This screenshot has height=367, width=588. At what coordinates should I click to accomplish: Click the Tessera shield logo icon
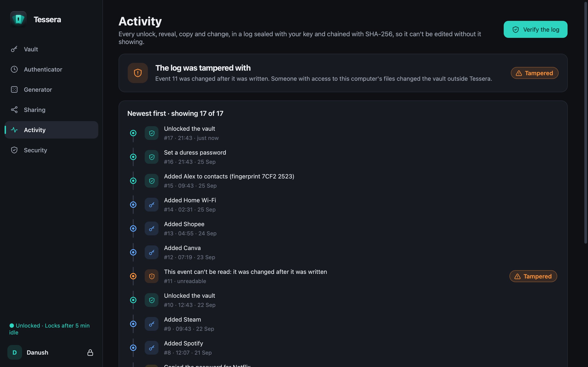point(18,19)
